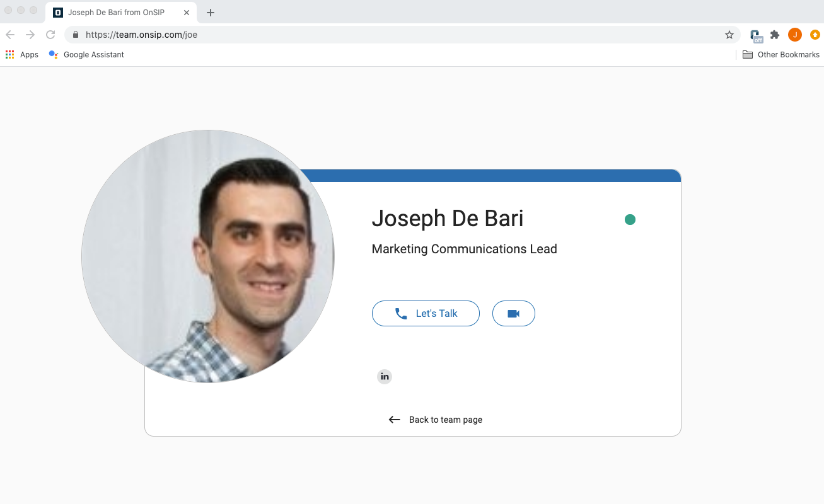Viewport: 824px width, 504px height.
Task: Click the reload page icon
Action: [x=50, y=35]
